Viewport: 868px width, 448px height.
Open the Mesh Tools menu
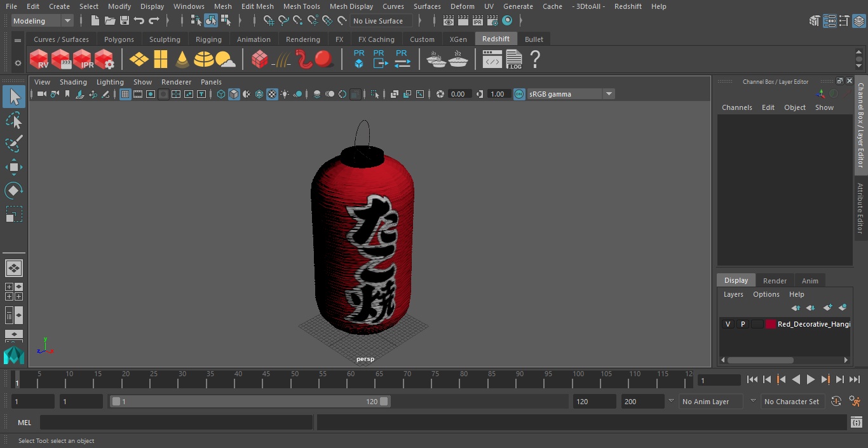tap(301, 6)
